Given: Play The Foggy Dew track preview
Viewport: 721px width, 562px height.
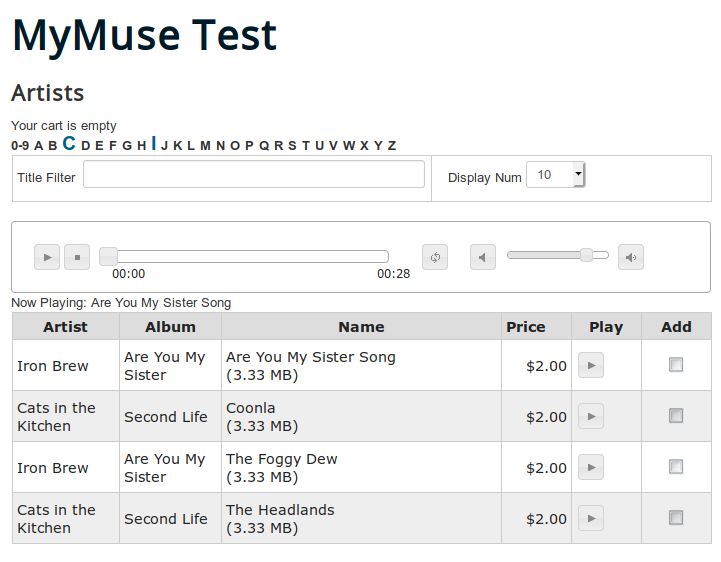Looking at the screenshot, I should point(591,468).
